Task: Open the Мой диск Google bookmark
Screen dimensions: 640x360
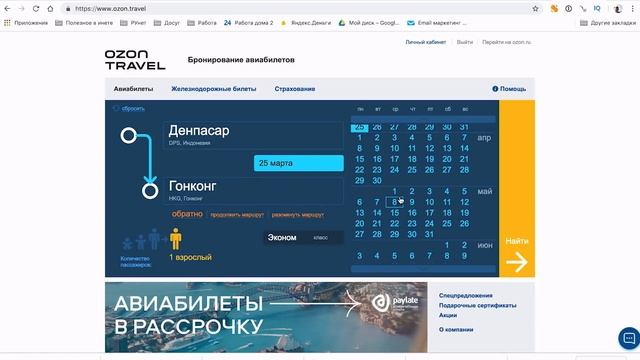Action: [x=369, y=23]
